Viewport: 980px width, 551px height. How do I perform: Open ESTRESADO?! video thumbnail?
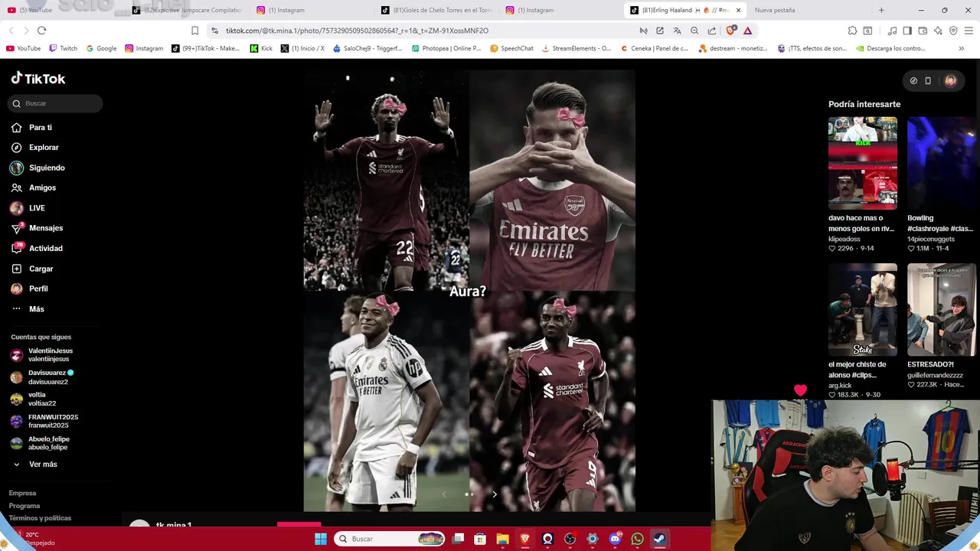[x=942, y=310]
